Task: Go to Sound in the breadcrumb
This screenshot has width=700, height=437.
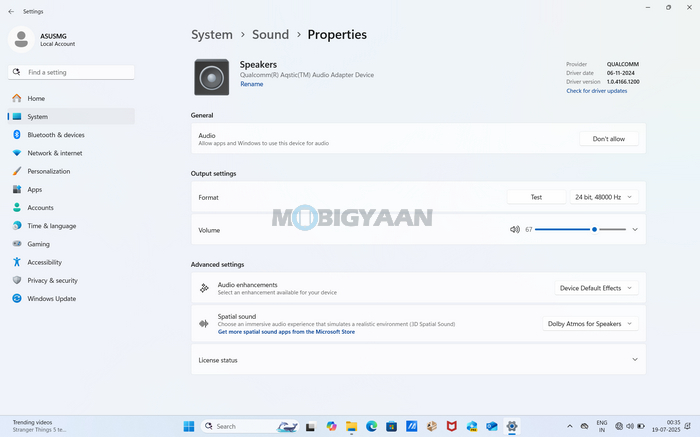Action: point(271,34)
